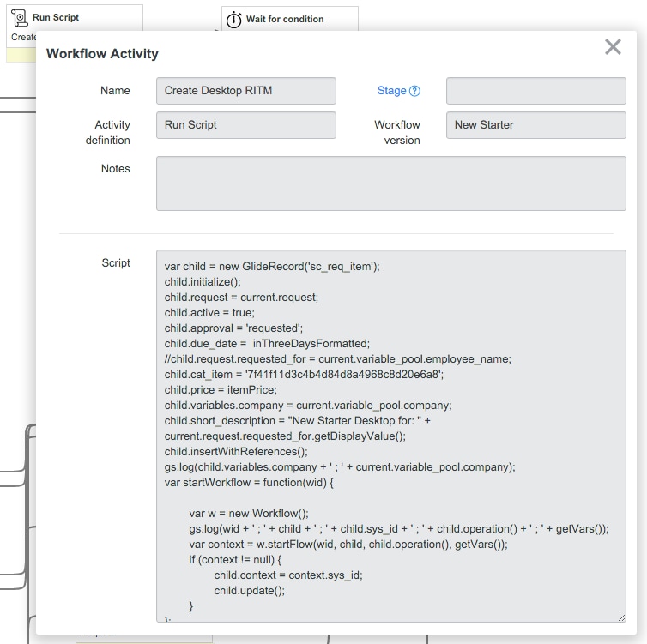Click the commented requested_for script line
The width and height of the screenshot is (647, 644).
[337, 359]
